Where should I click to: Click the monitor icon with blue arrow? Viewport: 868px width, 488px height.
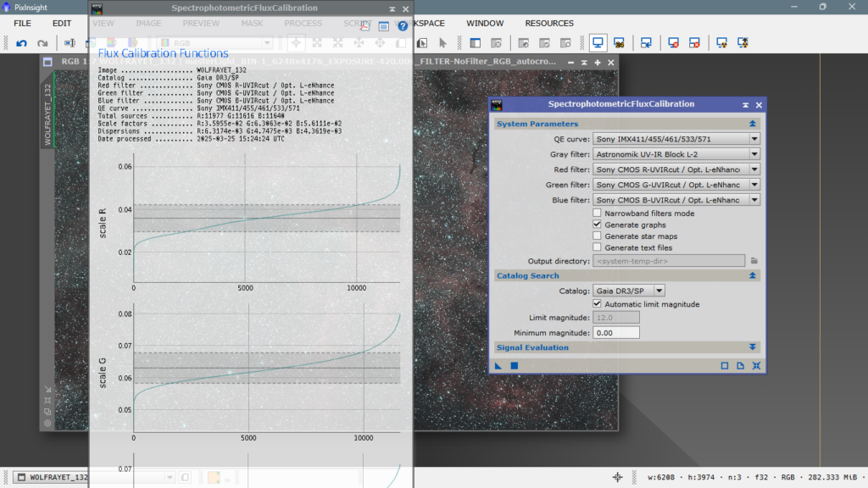coord(646,43)
